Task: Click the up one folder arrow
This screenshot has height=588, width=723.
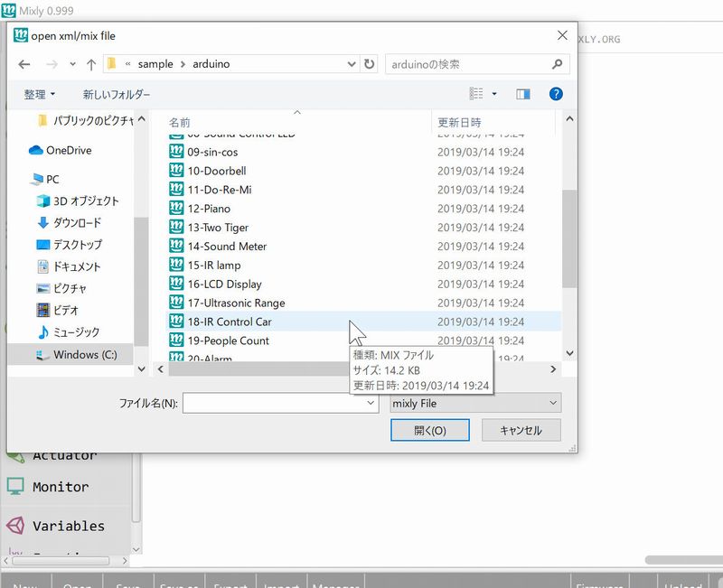Action: 91,65
